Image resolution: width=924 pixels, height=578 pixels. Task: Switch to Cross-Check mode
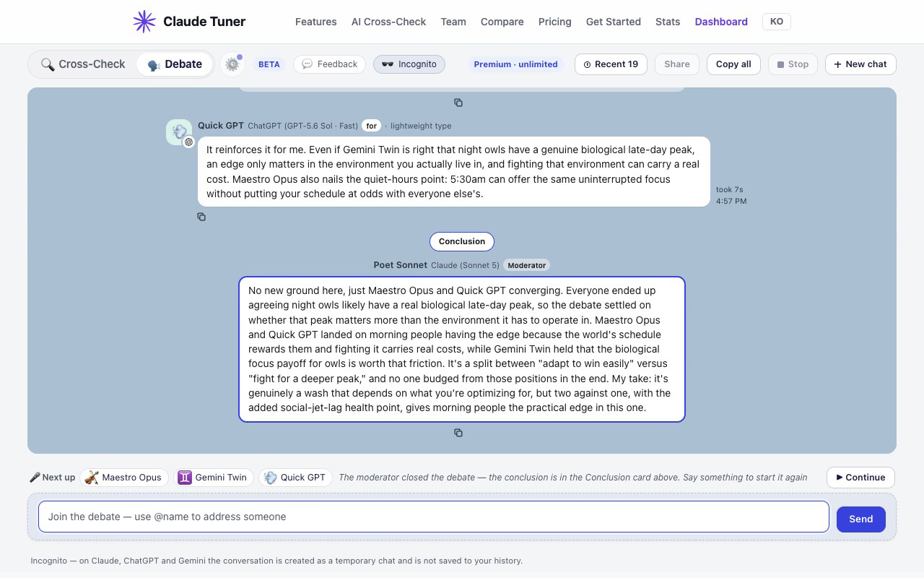click(x=83, y=64)
